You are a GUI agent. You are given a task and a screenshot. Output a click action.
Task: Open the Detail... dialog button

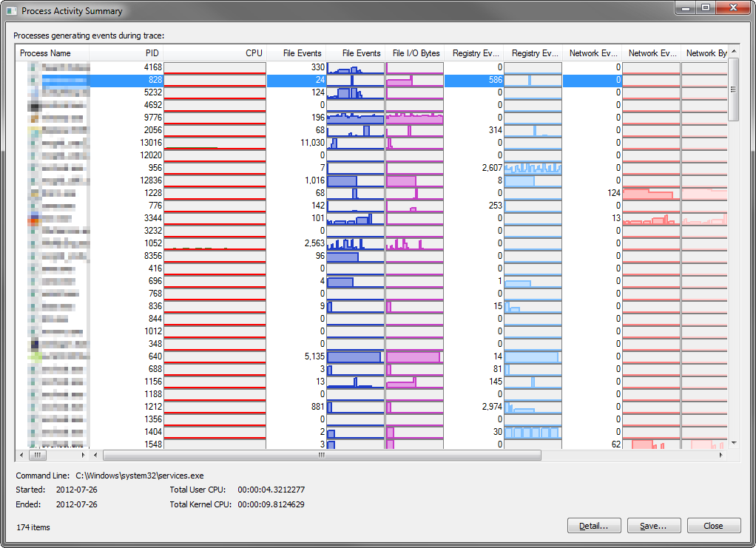pyautogui.click(x=594, y=526)
